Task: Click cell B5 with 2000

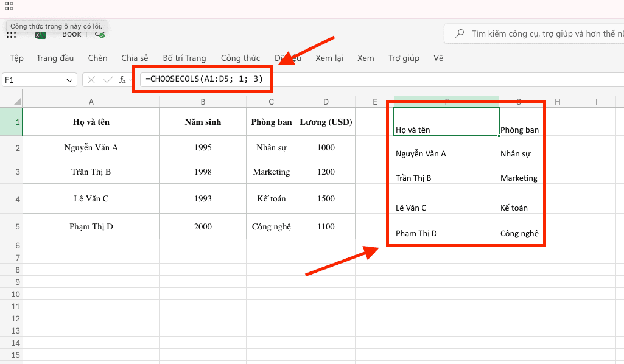Action: pos(203,226)
